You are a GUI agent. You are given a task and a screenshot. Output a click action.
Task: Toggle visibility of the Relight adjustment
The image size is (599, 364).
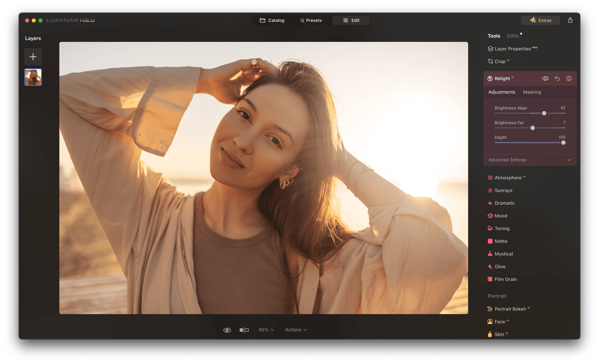[x=546, y=78]
